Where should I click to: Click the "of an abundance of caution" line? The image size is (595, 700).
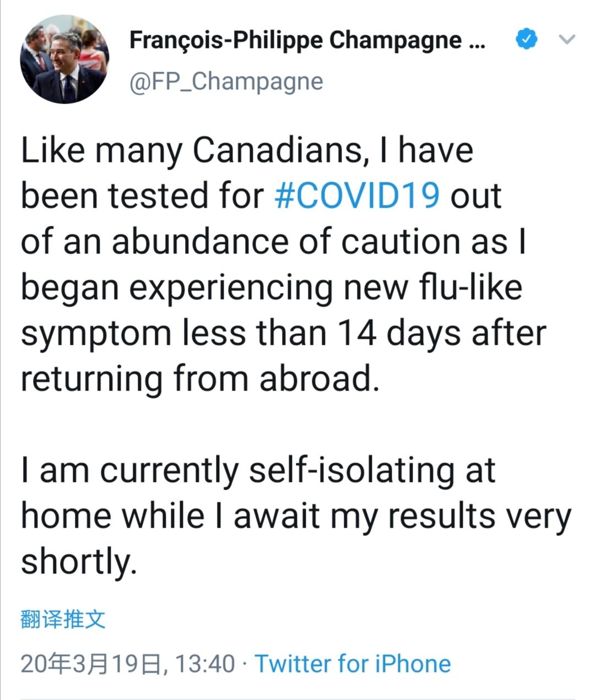pyautogui.click(x=273, y=242)
